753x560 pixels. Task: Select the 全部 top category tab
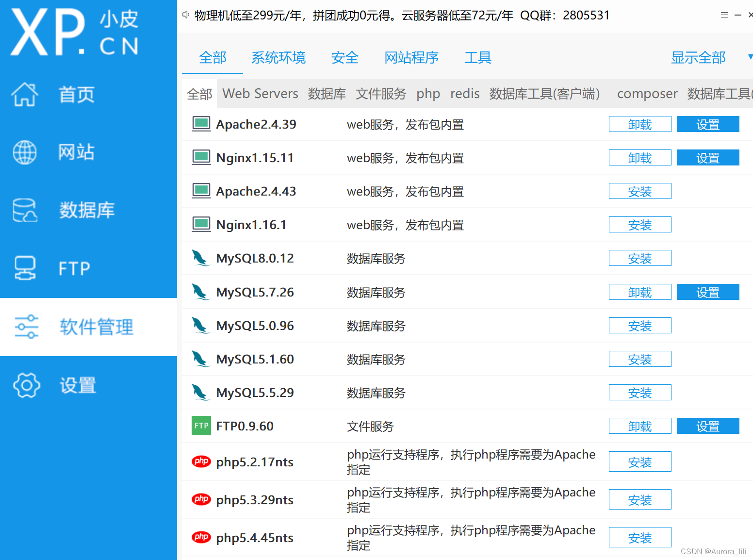point(213,58)
